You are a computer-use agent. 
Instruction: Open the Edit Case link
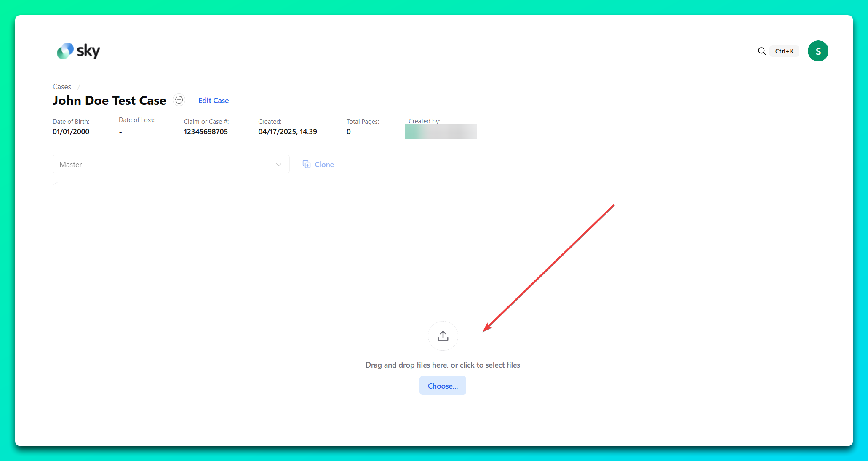coord(214,101)
